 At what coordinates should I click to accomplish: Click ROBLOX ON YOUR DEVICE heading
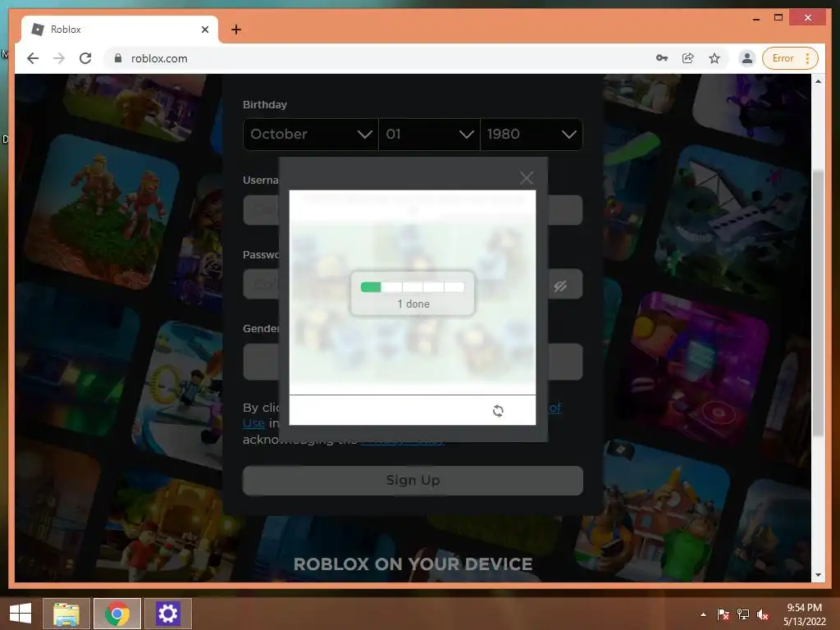coord(413,564)
